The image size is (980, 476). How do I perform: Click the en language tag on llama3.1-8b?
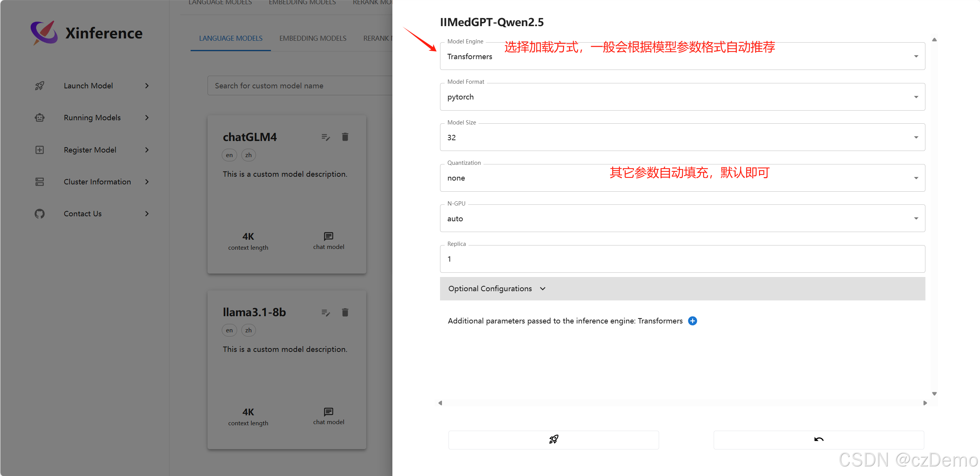(x=229, y=330)
